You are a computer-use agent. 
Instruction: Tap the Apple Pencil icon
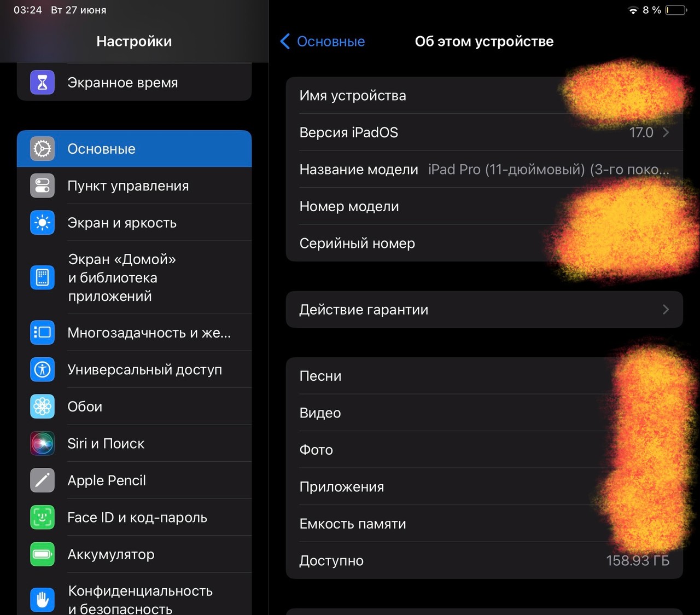pyautogui.click(x=42, y=480)
